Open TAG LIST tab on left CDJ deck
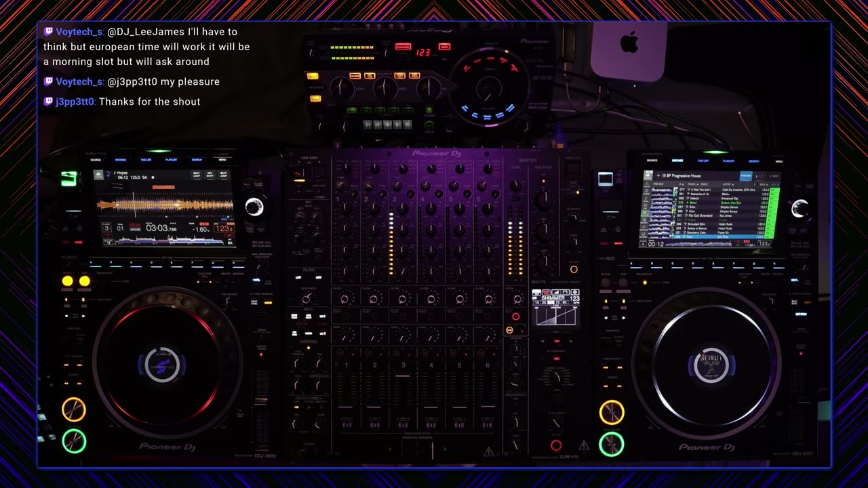The width and height of the screenshot is (868, 488). click(146, 160)
